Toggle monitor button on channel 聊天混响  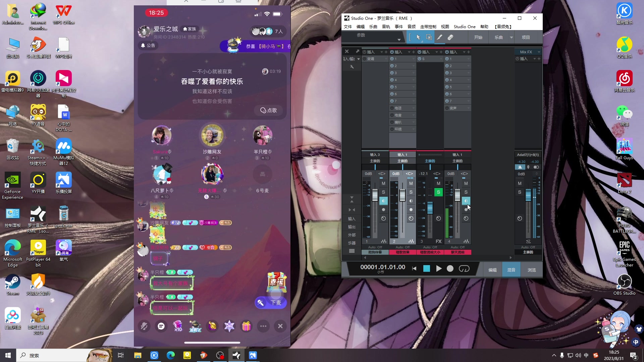click(466, 201)
